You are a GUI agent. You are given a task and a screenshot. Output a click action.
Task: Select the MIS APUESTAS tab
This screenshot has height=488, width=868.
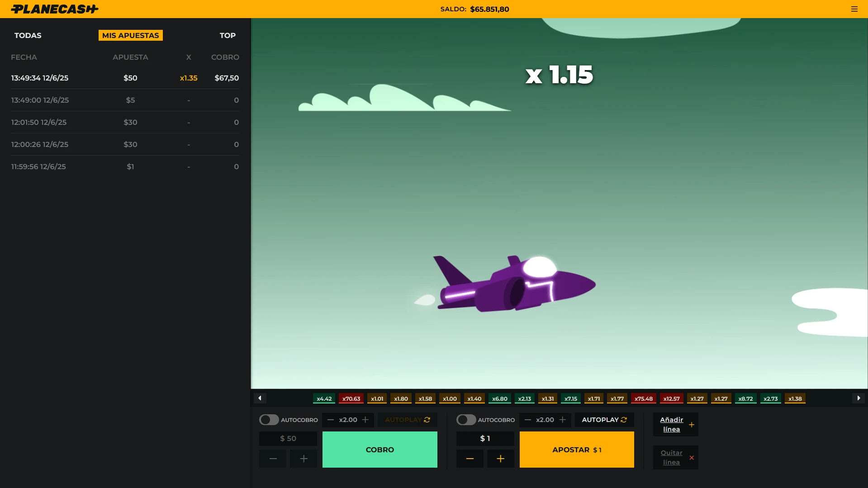(x=130, y=35)
